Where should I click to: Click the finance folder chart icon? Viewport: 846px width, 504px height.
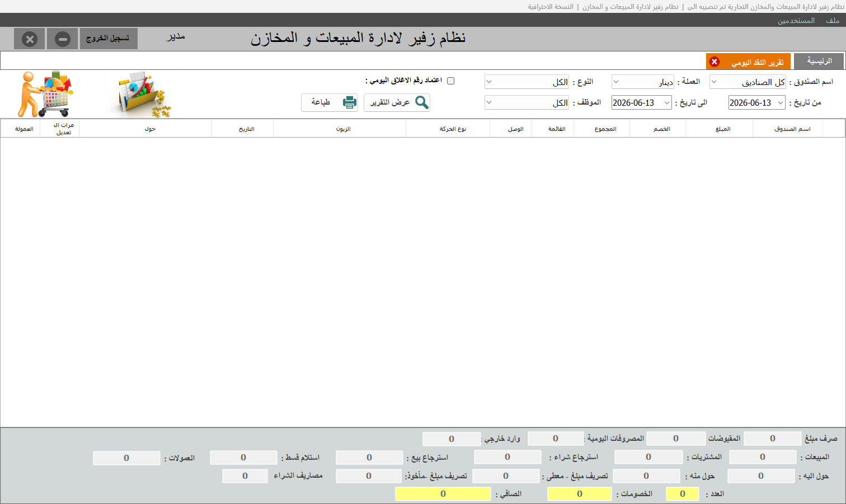pyautogui.click(x=144, y=94)
